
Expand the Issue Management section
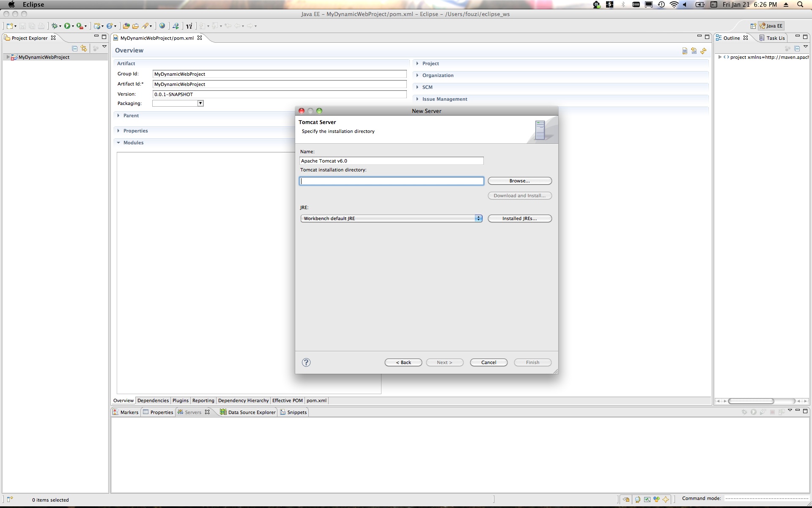click(417, 99)
